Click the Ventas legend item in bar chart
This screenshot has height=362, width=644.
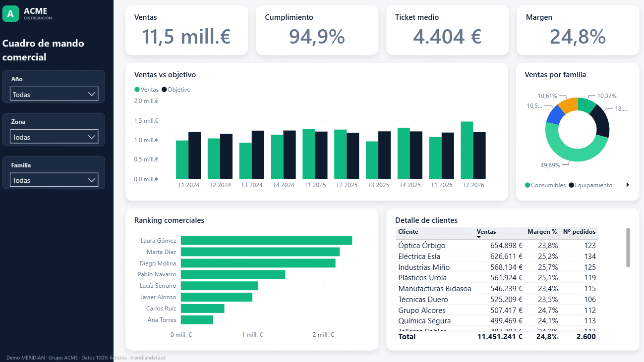coord(147,90)
